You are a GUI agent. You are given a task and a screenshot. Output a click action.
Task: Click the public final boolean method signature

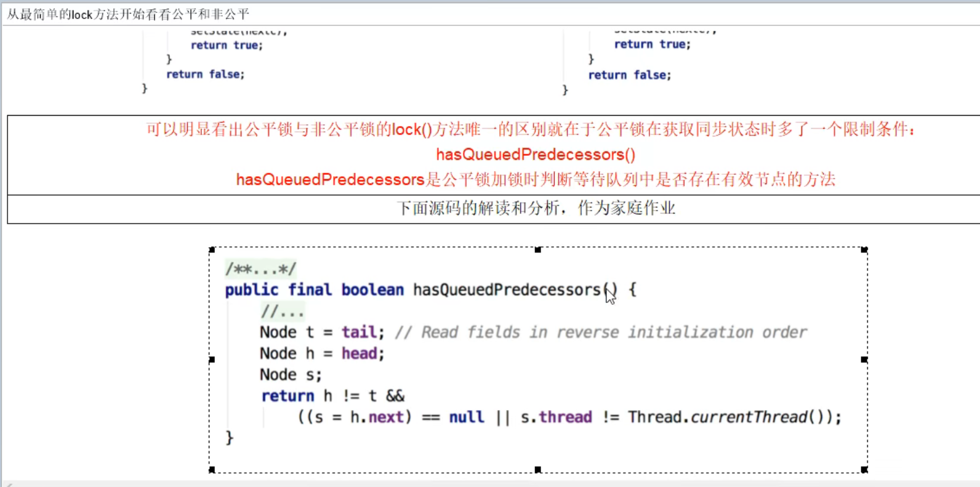(431, 290)
